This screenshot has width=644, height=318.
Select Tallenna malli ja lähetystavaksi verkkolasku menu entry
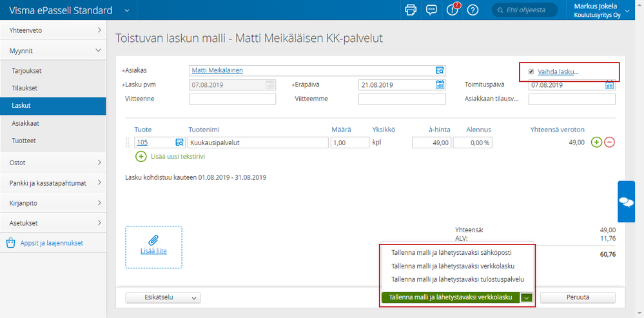click(x=453, y=266)
